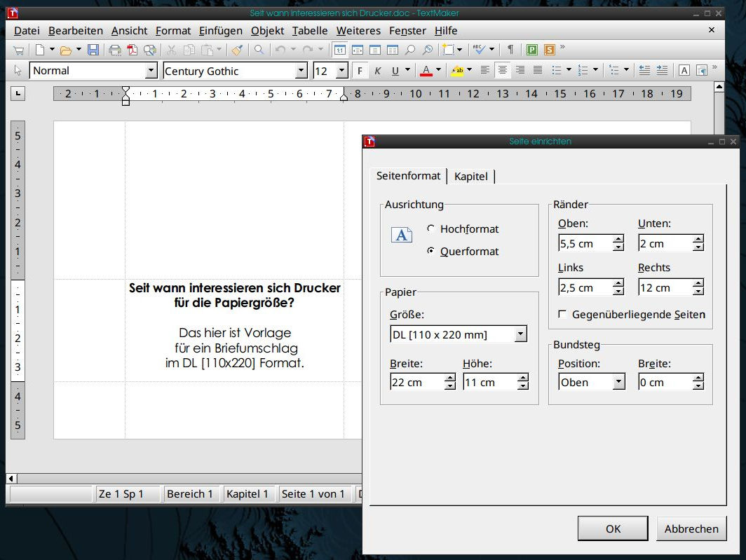Select the Hochformat orientation

(431, 229)
